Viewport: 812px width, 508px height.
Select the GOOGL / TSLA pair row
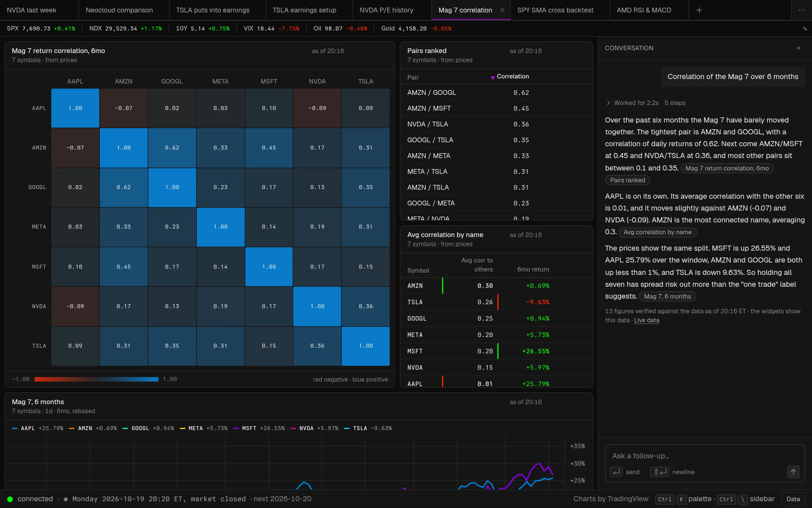point(496,140)
